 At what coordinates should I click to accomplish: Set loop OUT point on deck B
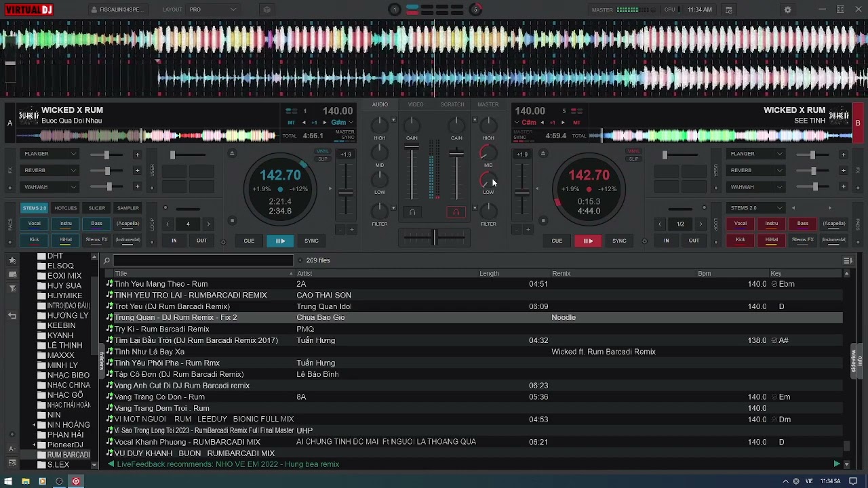click(694, 241)
